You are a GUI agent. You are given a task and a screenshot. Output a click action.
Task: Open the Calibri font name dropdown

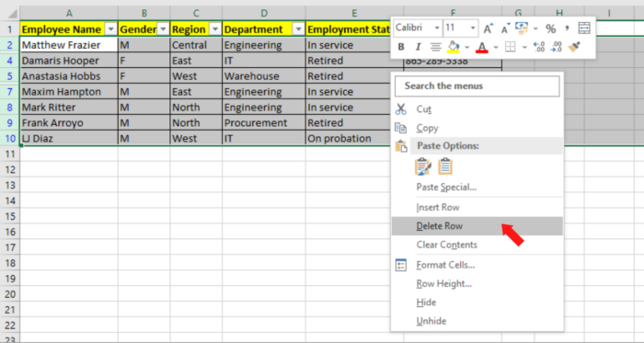(437, 28)
